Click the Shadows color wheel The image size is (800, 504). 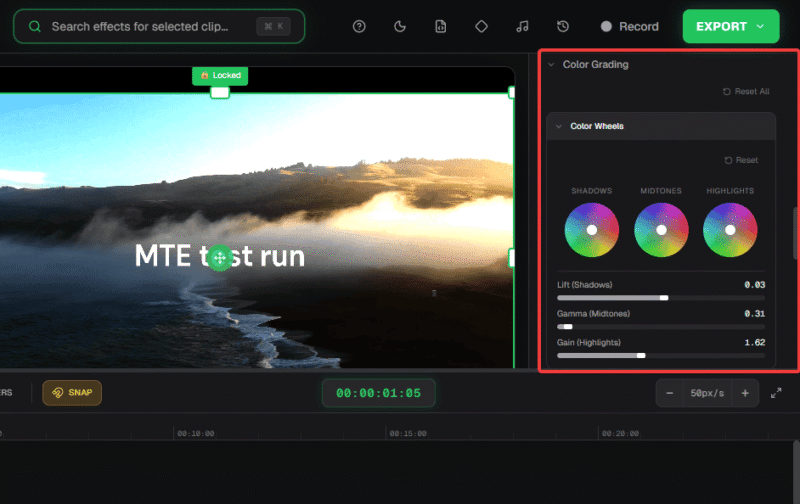(x=591, y=230)
